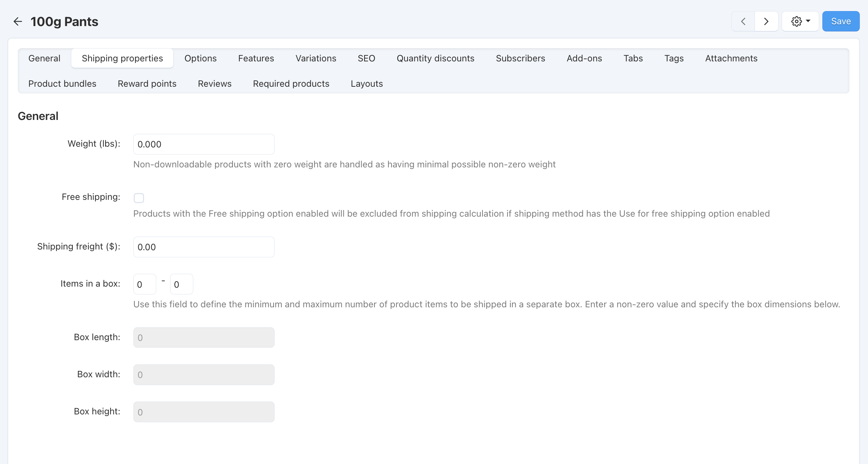This screenshot has width=868, height=464.
Task: Open the Product bundles tab
Action: coord(62,84)
